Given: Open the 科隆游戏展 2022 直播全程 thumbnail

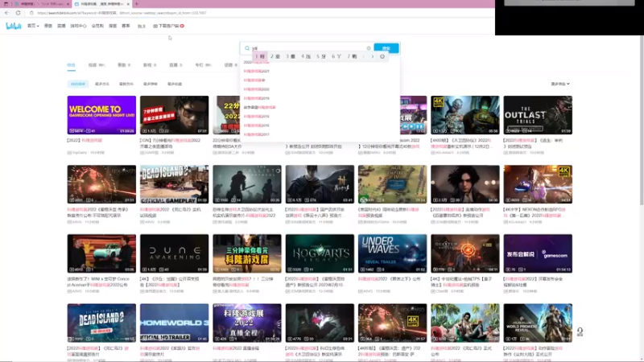Looking at the screenshot, I should pyautogui.click(x=247, y=323).
